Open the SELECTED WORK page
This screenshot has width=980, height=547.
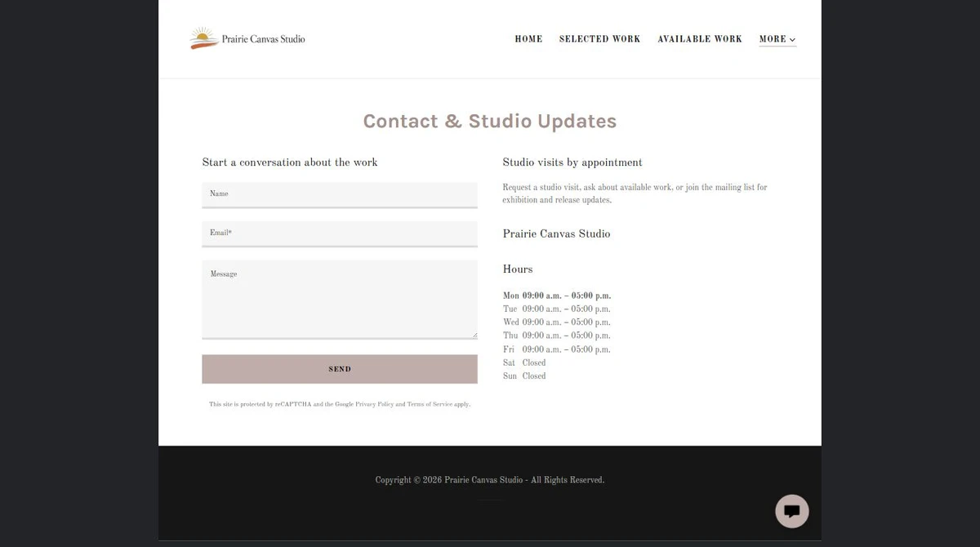click(599, 39)
